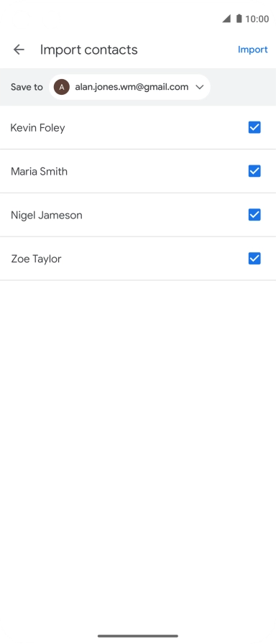The image size is (276, 644).
Task: Open the alan.jones.wm@gmail.com account dropdown
Action: point(130,87)
